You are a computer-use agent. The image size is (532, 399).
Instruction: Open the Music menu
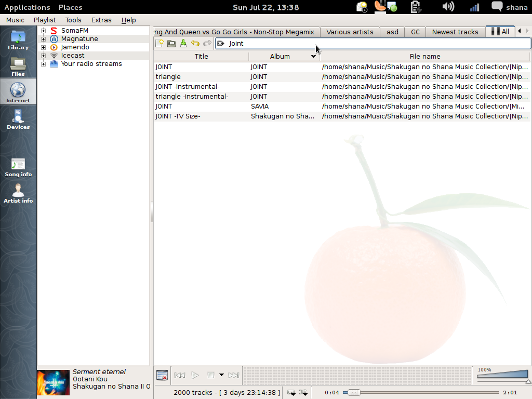pyautogui.click(x=15, y=20)
